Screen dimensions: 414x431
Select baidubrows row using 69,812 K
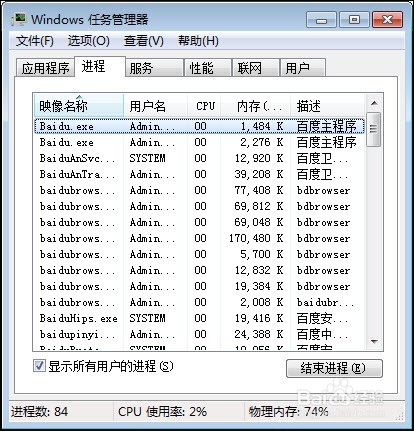click(x=199, y=206)
